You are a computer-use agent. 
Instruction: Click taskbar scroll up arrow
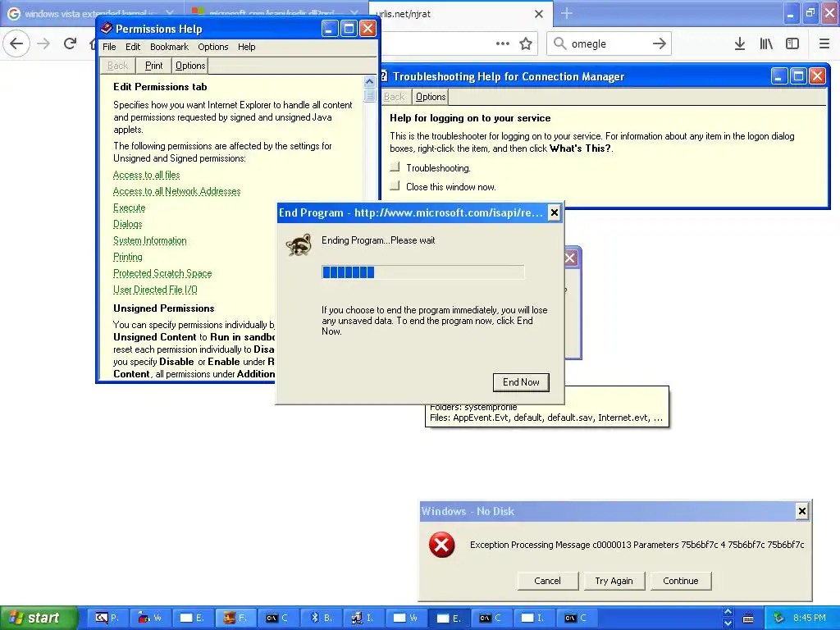coord(728,612)
